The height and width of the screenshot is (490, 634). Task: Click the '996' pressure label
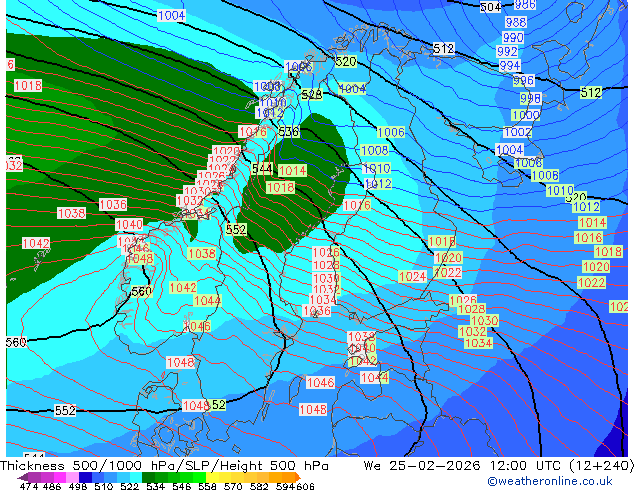click(523, 80)
